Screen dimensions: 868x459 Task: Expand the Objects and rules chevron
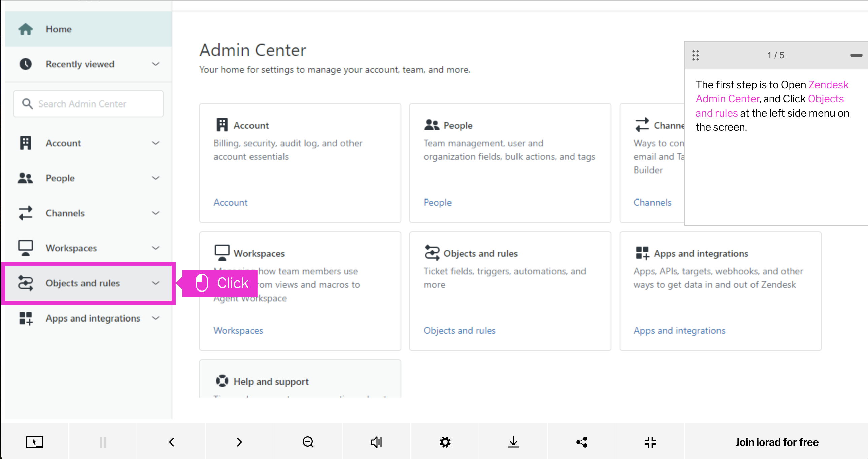(x=155, y=283)
